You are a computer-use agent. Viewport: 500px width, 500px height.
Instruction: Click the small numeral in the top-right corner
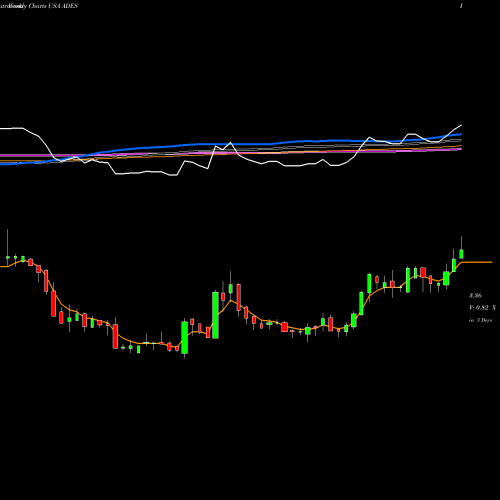(461, 6)
